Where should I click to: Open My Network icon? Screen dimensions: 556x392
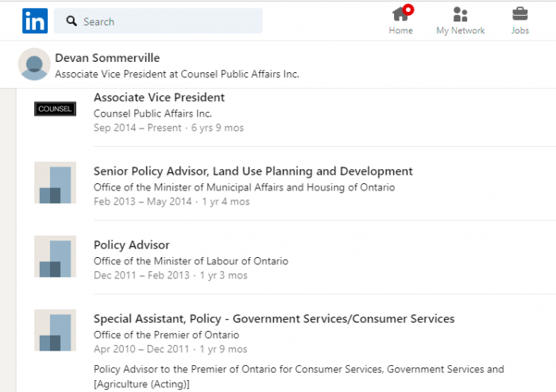coord(460,14)
